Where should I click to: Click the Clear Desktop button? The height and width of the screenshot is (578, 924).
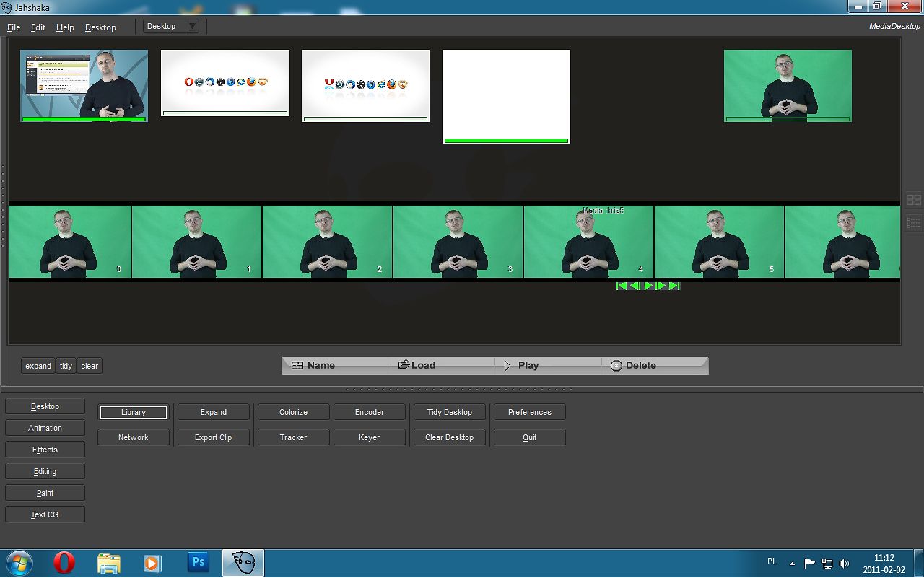450,437
